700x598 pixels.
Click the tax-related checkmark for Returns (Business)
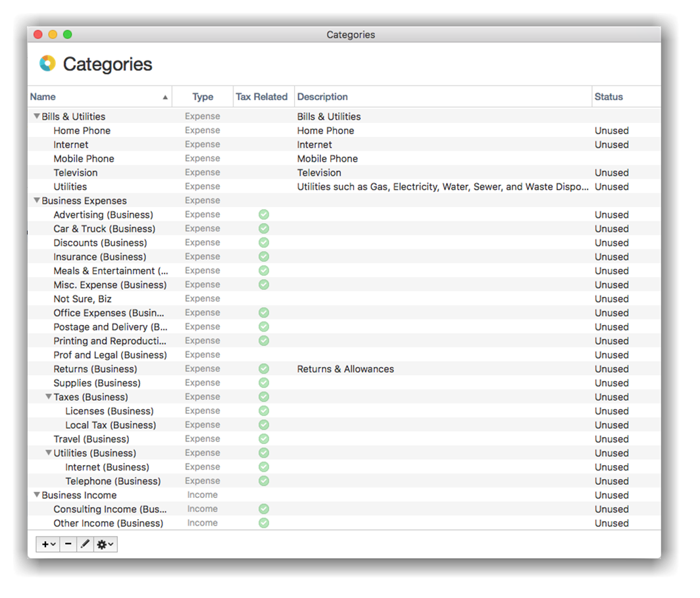coord(264,369)
